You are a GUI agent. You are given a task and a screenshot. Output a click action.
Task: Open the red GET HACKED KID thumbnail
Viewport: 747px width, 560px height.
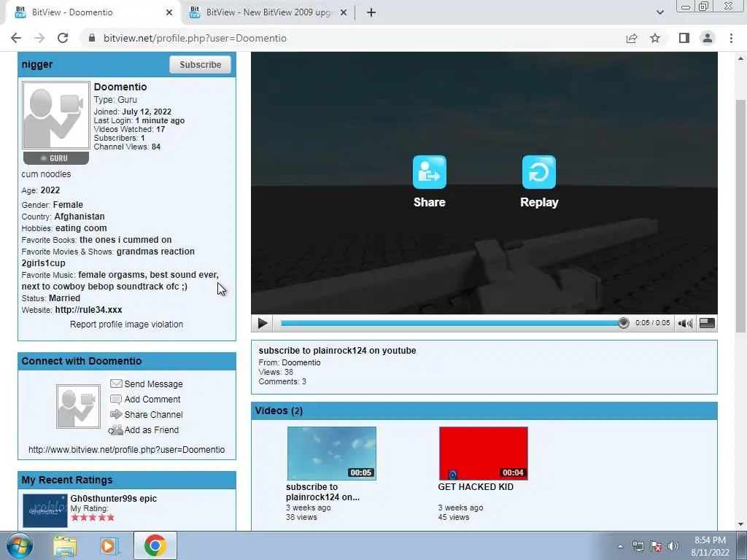[484, 454]
